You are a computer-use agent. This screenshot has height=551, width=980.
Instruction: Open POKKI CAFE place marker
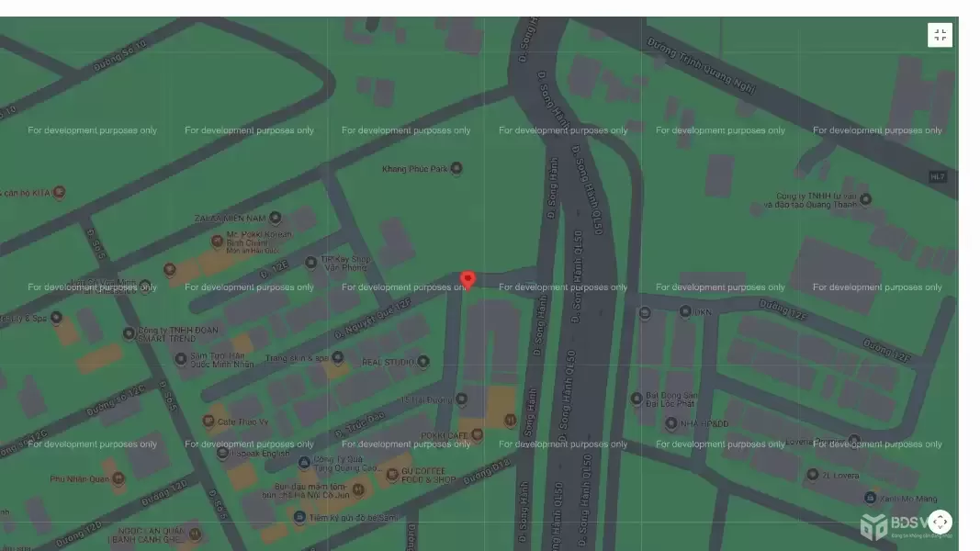coord(477,434)
